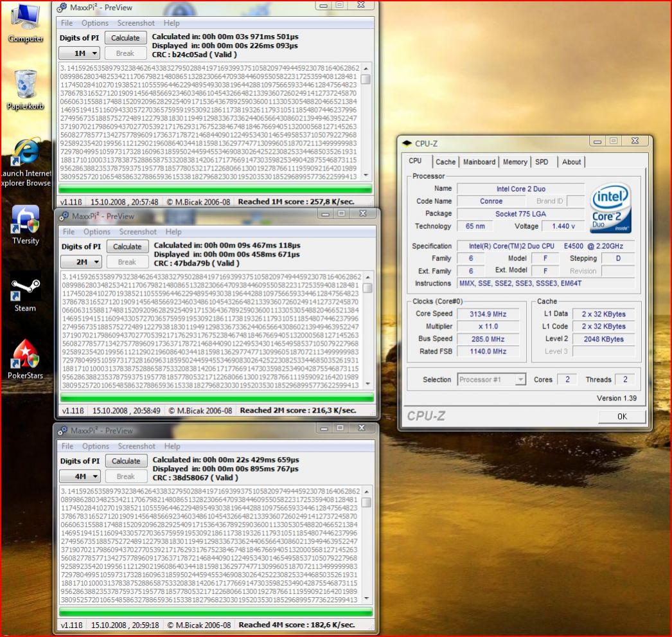
Task: Switch to the Cache tab in CPU-Z
Action: pos(446,162)
